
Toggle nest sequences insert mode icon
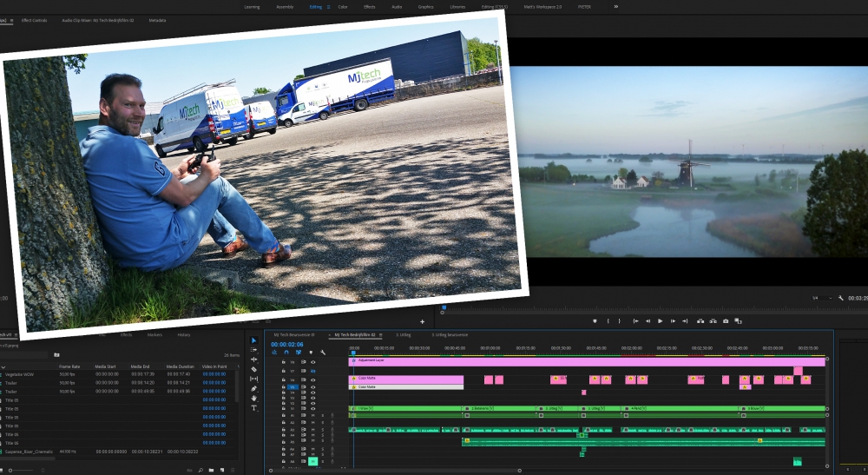[x=274, y=353]
